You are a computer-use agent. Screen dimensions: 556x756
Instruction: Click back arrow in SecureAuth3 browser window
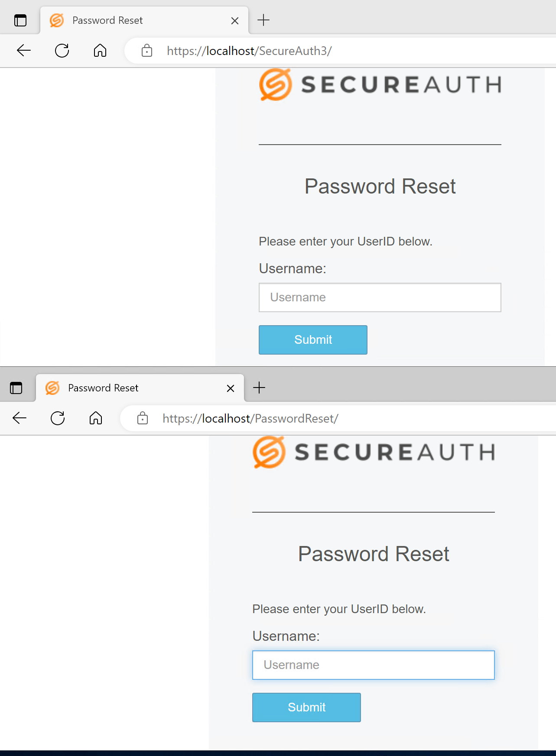coord(24,51)
